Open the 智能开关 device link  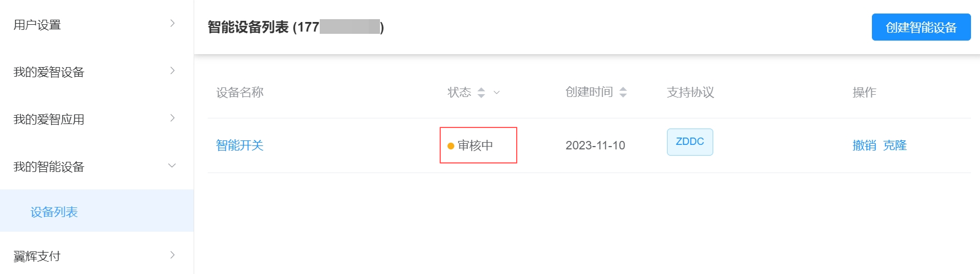tap(240, 145)
